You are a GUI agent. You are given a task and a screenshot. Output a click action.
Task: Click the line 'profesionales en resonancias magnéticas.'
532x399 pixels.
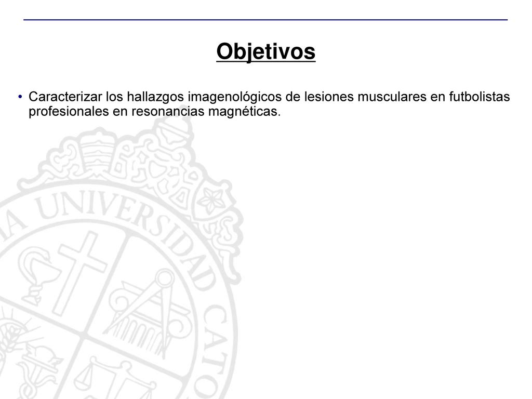[155, 111]
